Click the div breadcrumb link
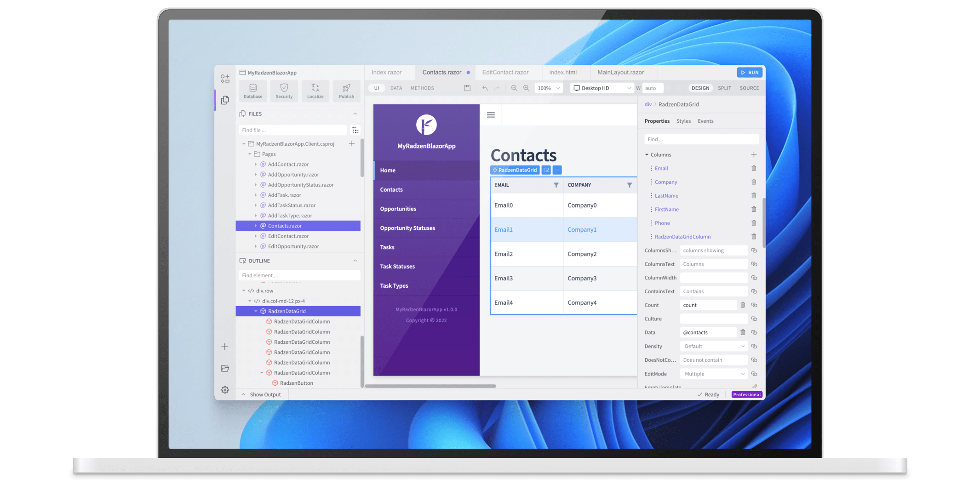980x490 pixels. coord(648,104)
